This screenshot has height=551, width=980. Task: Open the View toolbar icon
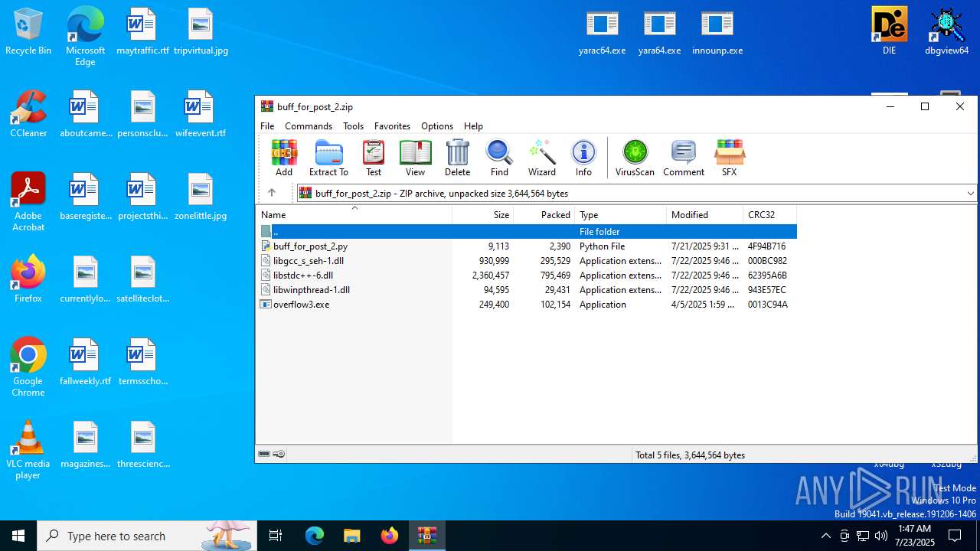pos(415,158)
